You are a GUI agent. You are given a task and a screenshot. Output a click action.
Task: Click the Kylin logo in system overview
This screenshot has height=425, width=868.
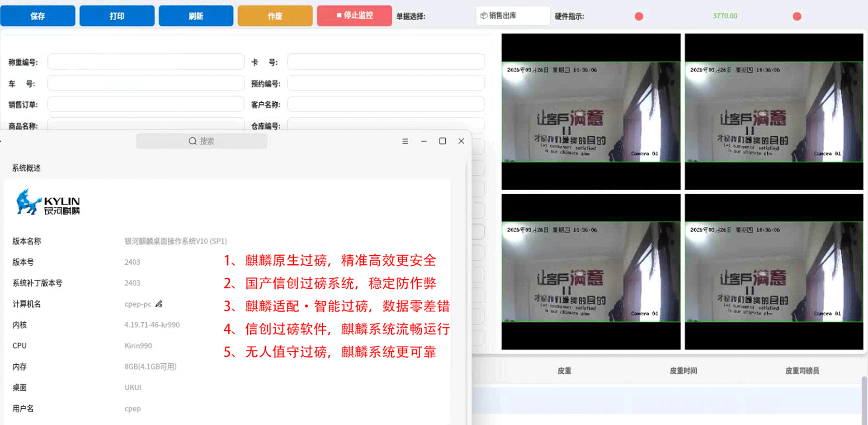tap(48, 202)
